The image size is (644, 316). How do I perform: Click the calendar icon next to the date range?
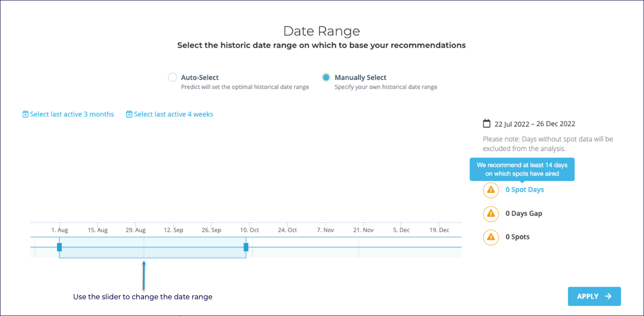(486, 123)
